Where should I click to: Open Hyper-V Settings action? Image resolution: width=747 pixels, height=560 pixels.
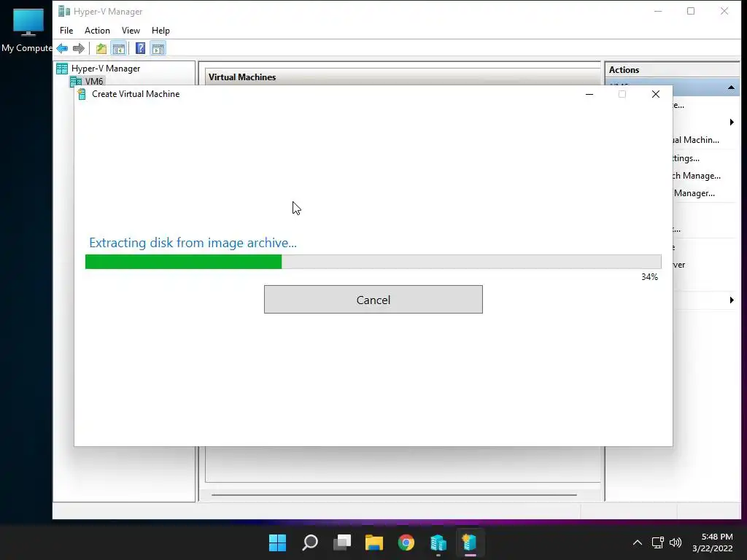686,158
